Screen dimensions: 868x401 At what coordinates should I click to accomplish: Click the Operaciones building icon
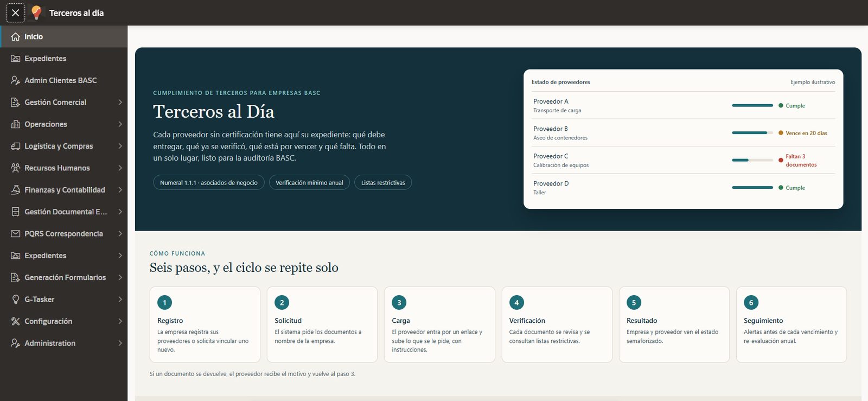[x=16, y=124]
